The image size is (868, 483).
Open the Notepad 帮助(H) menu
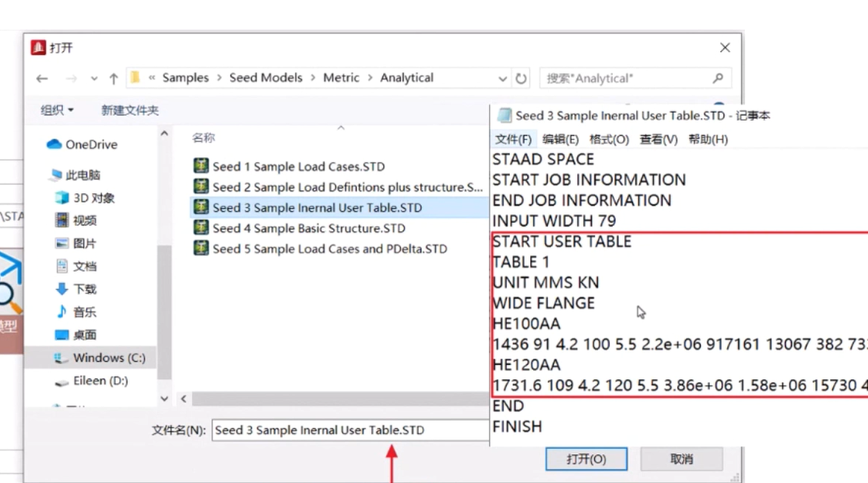click(708, 139)
